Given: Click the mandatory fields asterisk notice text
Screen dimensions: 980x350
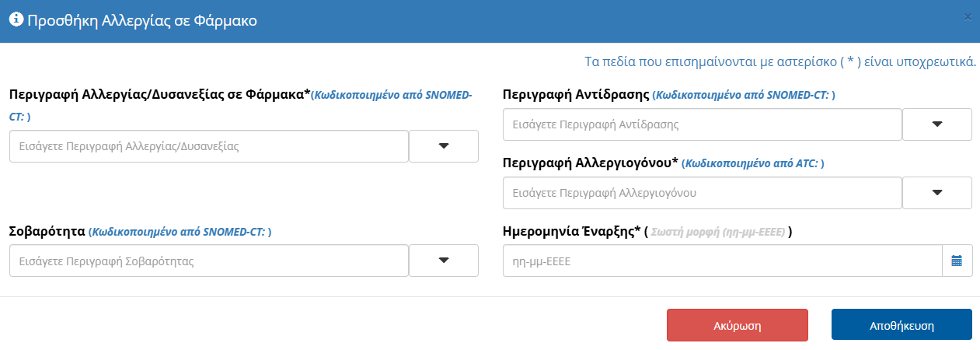Looking at the screenshot, I should click(779, 61).
